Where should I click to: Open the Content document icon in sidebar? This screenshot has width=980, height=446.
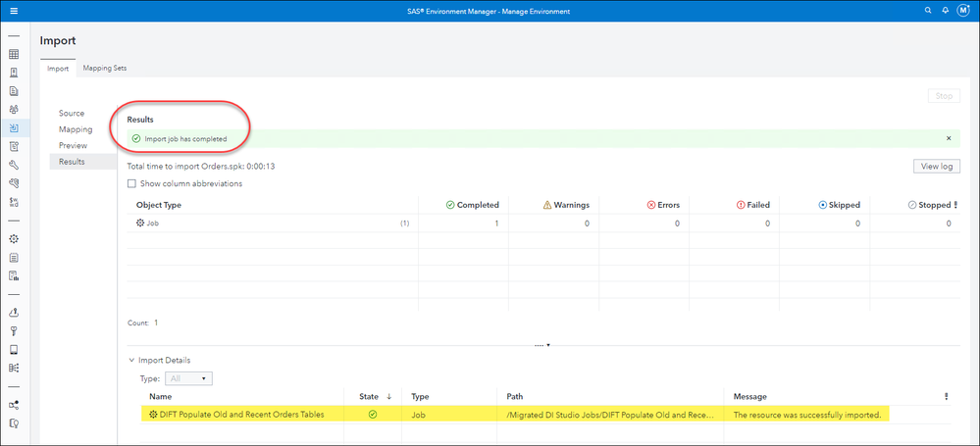click(14, 91)
